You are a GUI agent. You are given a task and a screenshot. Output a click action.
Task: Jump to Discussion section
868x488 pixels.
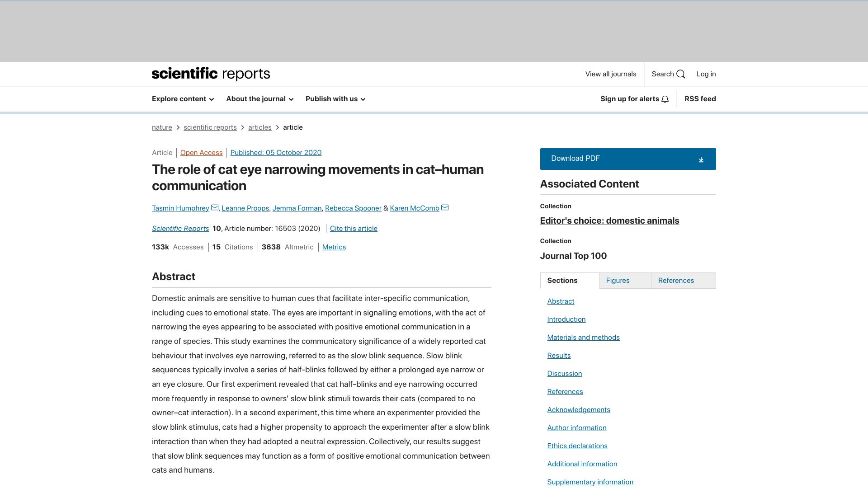(565, 374)
